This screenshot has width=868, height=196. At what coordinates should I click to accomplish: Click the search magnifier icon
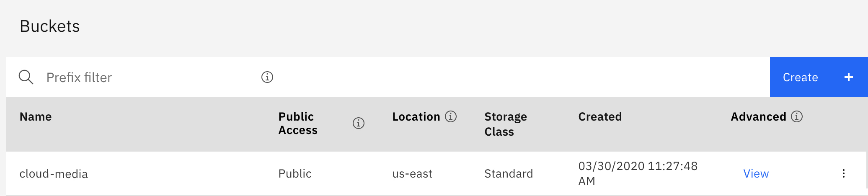click(x=26, y=77)
